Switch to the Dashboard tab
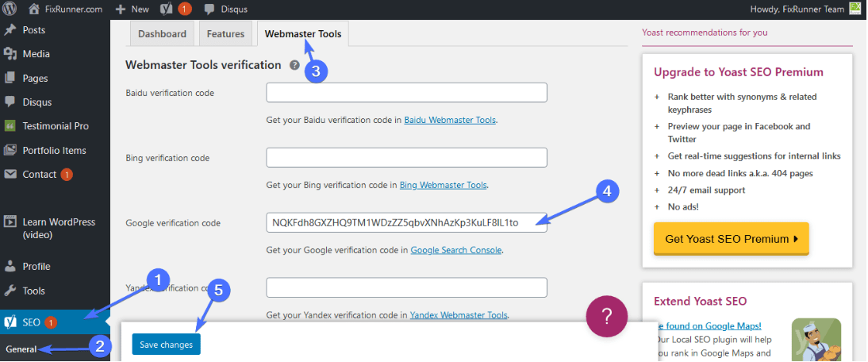 coord(162,34)
